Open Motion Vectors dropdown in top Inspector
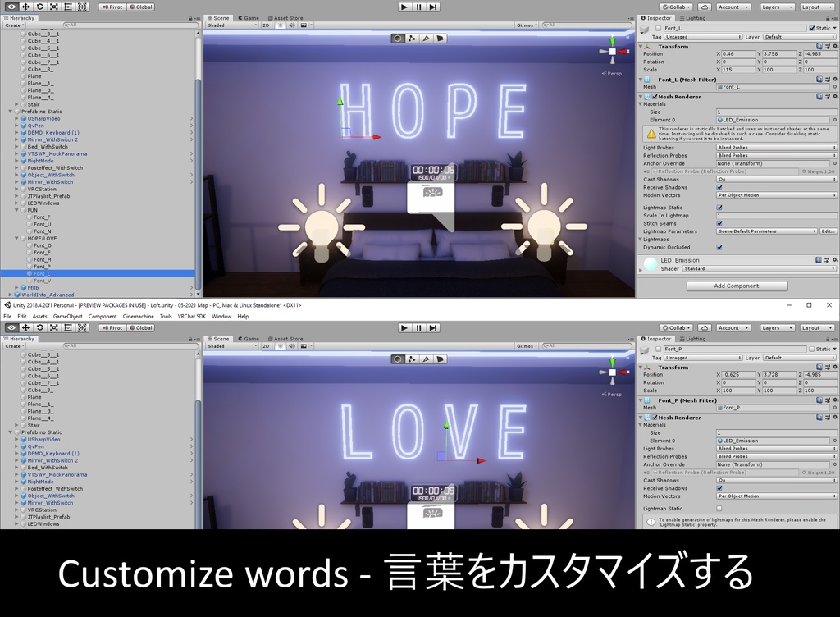840x617 pixels. [x=776, y=195]
